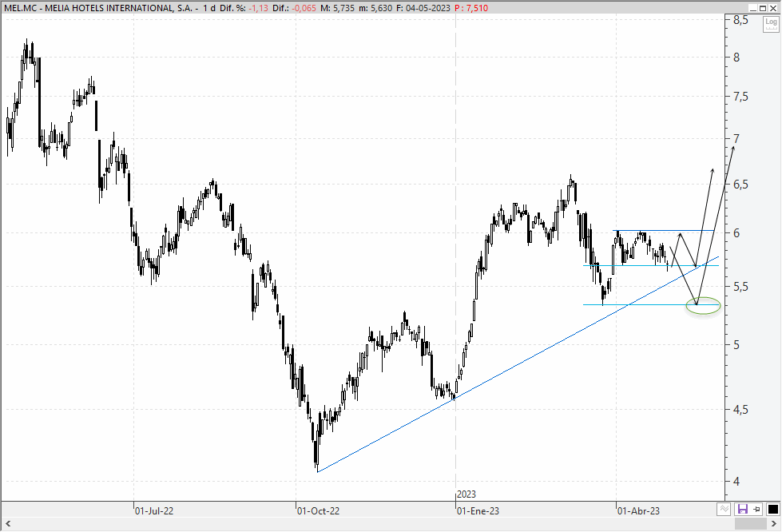Click the 5,5 price axis label

740,287
